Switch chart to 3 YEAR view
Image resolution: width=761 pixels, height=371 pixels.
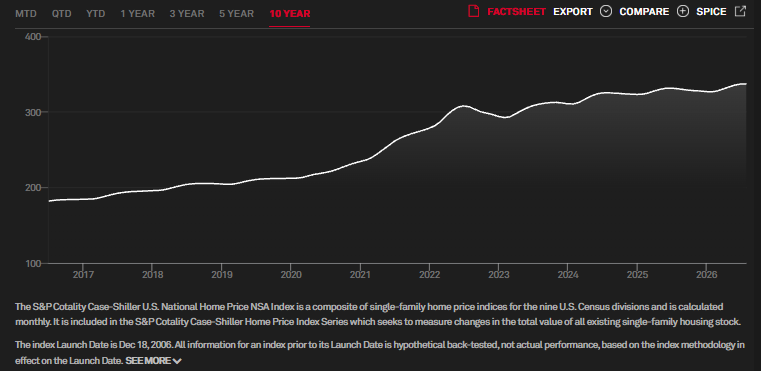(187, 14)
